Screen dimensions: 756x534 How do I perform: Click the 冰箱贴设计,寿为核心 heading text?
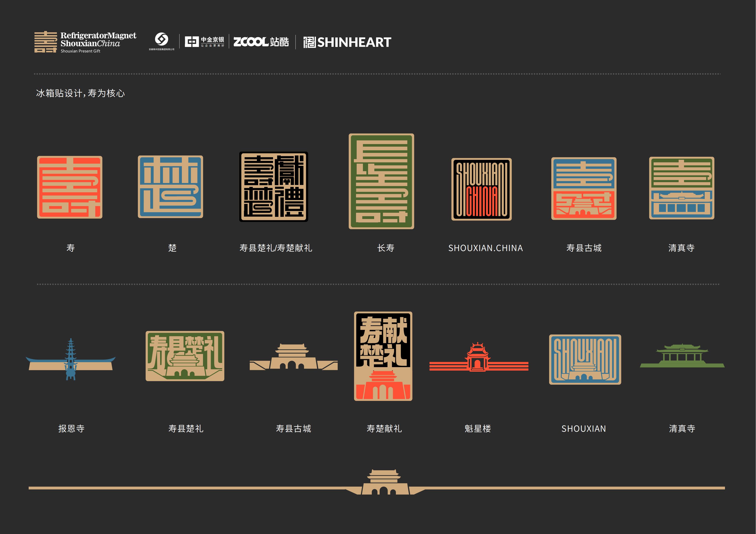point(80,93)
